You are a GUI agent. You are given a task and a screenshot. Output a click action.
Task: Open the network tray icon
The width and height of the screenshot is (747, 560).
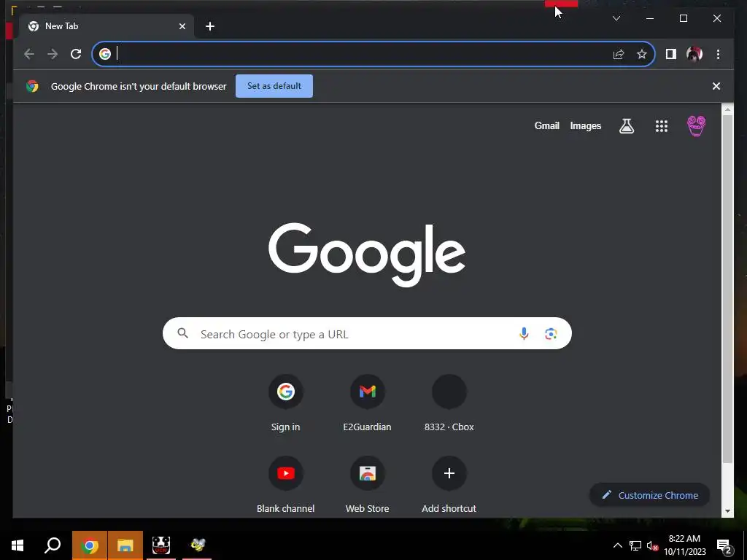coord(635,545)
